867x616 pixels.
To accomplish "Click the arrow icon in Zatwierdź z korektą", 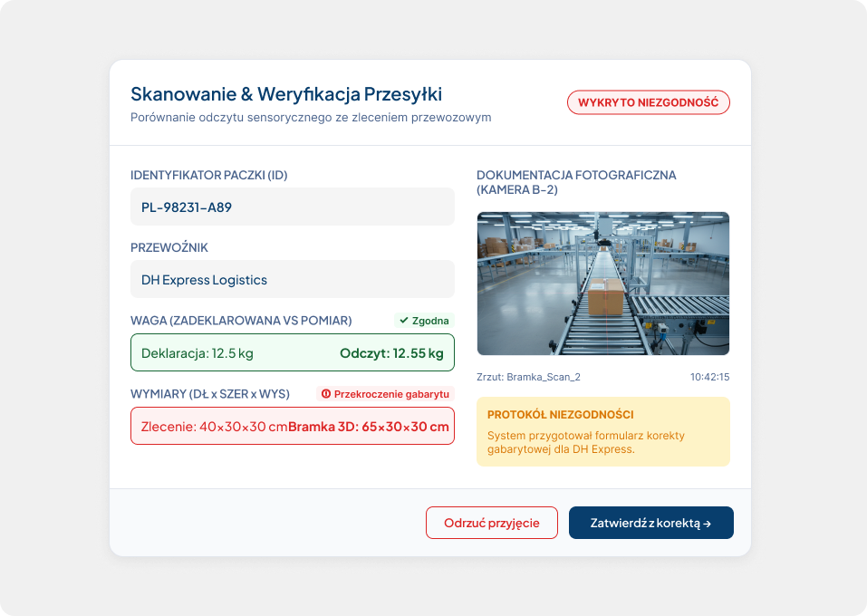I will [x=708, y=524].
